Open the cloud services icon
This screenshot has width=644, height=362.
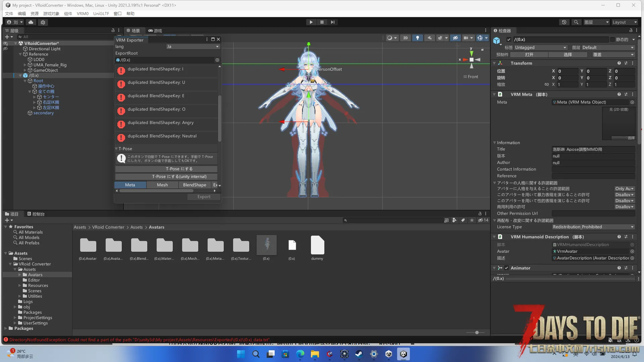31,22
